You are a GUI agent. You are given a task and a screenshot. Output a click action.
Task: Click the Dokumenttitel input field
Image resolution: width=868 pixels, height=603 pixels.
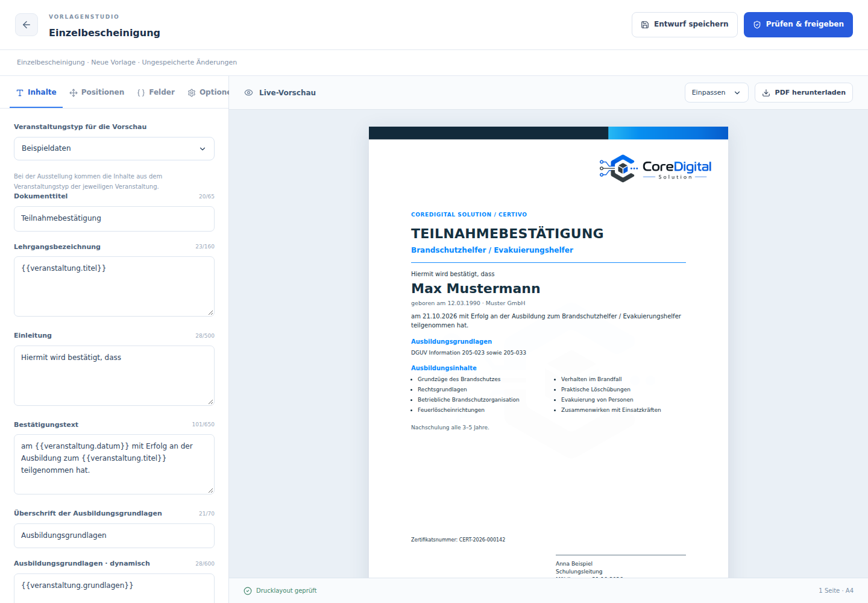click(114, 218)
